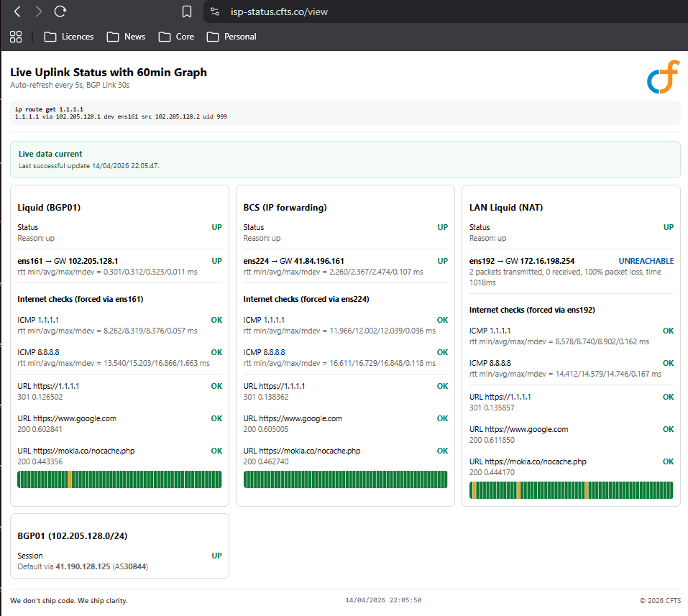Click ICMP 1.1.1.1 row in Liquid (BGP01)
The width and height of the screenshot is (688, 616).
click(x=120, y=325)
